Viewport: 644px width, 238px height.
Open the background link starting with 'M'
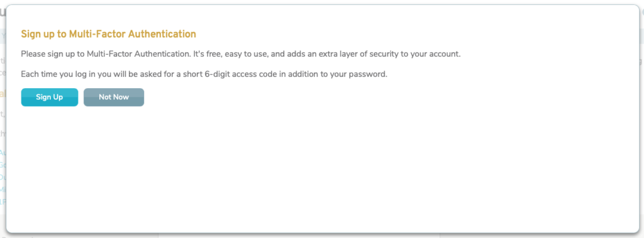click(x=3, y=190)
